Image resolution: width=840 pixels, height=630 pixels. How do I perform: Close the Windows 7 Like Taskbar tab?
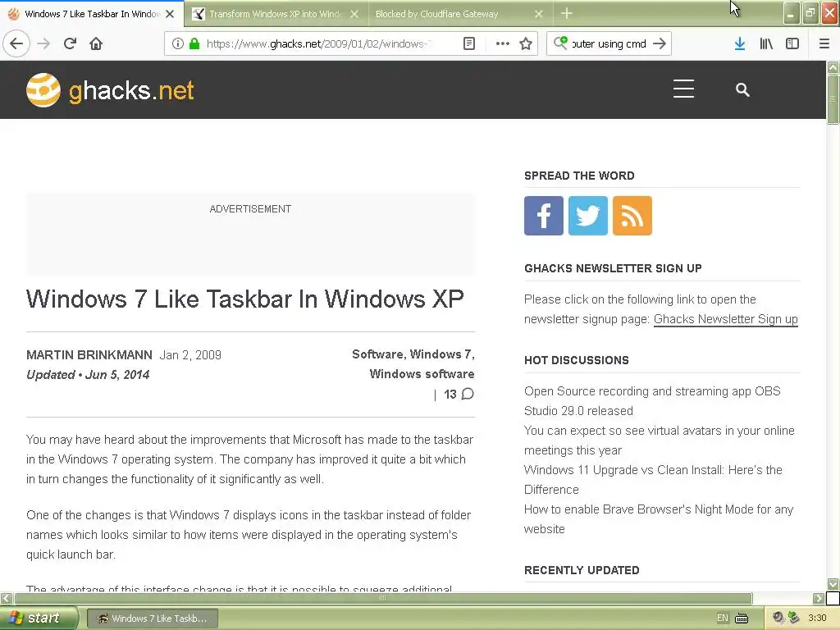pyautogui.click(x=170, y=14)
